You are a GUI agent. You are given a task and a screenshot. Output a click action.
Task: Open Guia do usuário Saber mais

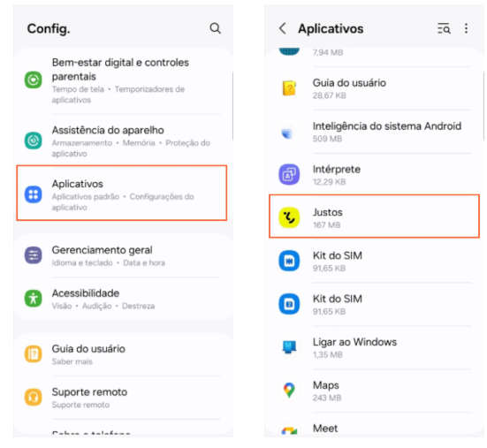click(124, 354)
